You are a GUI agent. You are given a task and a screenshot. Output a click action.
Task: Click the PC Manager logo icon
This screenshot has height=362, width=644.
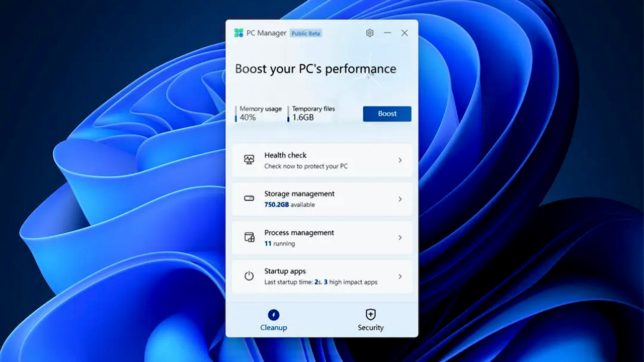click(x=238, y=33)
